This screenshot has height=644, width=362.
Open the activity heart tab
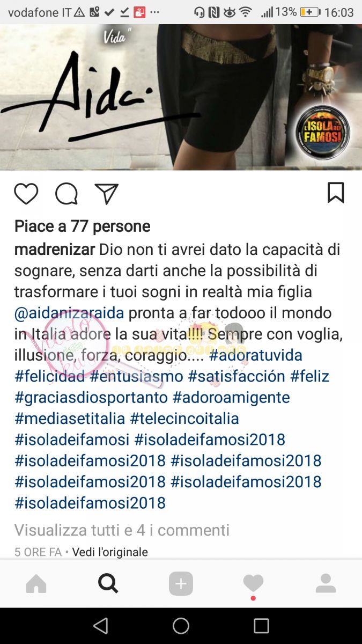tap(253, 583)
